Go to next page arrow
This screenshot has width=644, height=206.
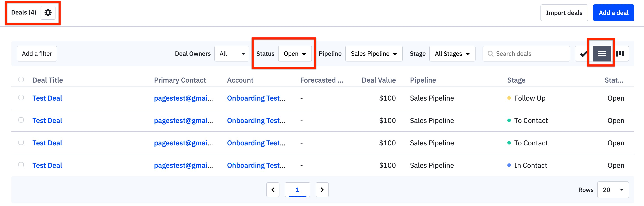coord(322,190)
